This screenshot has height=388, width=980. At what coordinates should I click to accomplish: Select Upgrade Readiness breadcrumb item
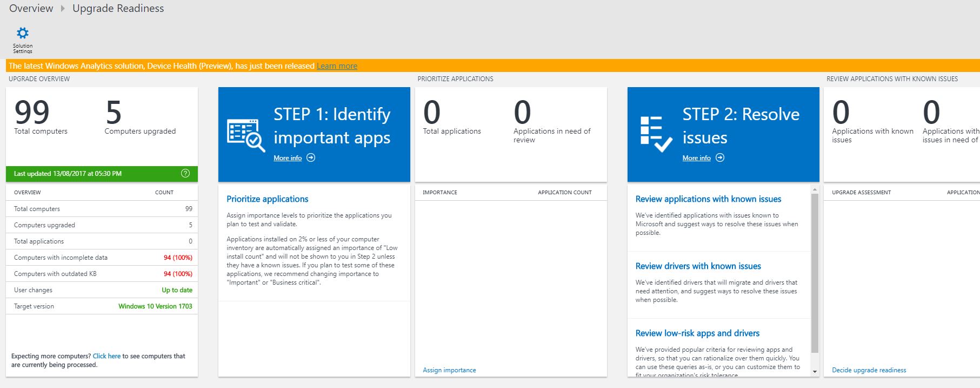tap(118, 9)
